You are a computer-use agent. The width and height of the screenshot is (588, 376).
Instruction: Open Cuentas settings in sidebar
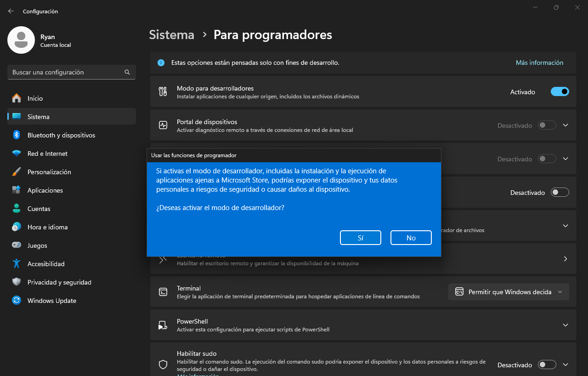coord(72,208)
